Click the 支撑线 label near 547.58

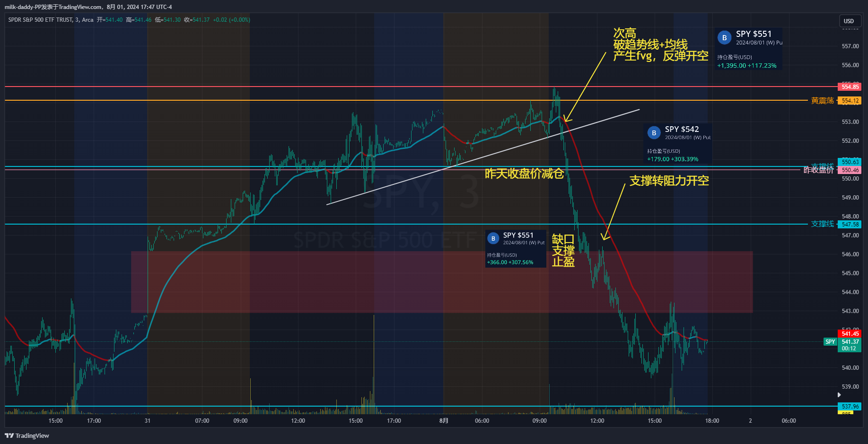pyautogui.click(x=822, y=224)
